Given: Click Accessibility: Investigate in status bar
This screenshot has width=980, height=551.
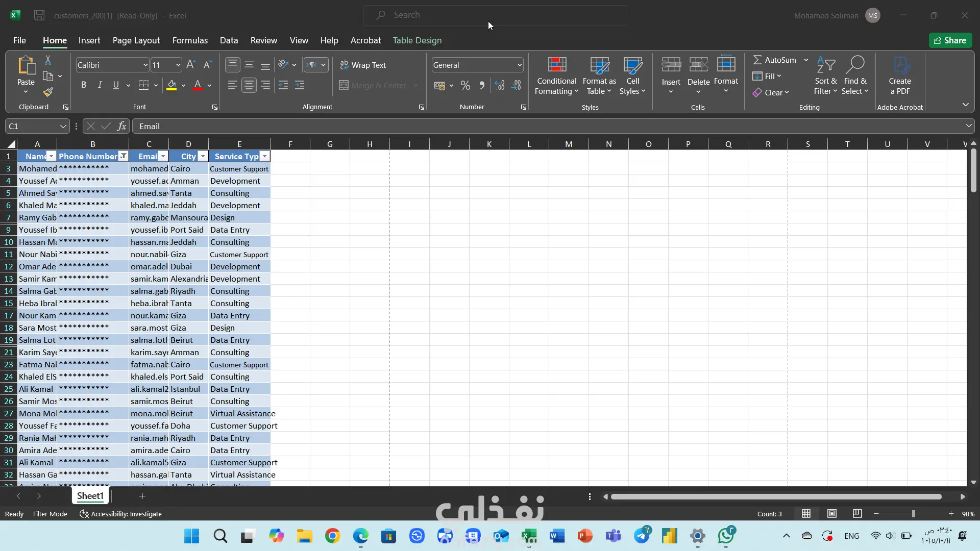Looking at the screenshot, I should point(120,514).
